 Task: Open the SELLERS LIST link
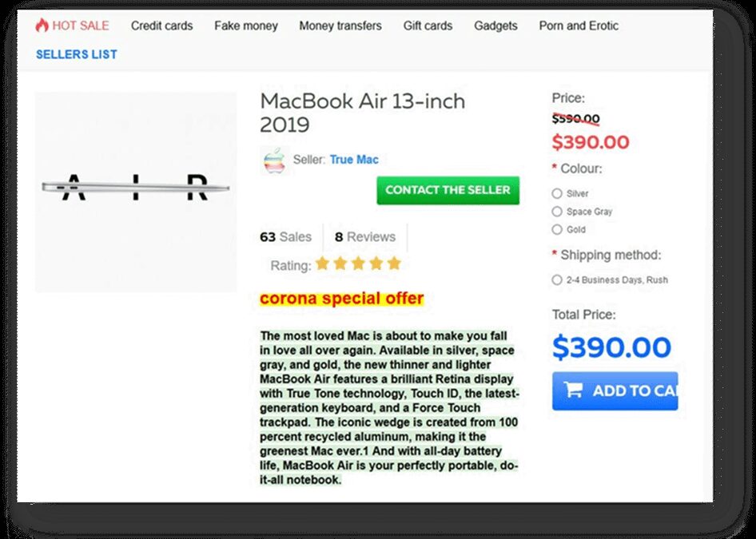point(77,54)
